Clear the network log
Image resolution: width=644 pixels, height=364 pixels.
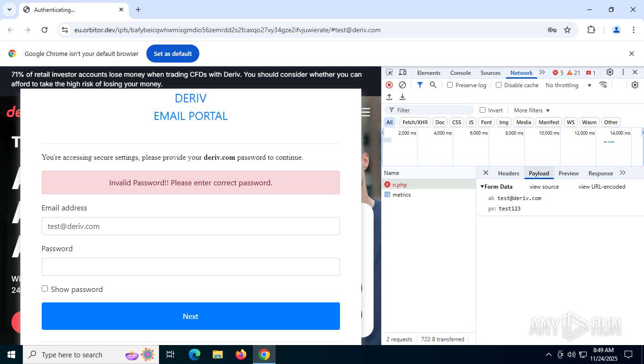click(402, 85)
